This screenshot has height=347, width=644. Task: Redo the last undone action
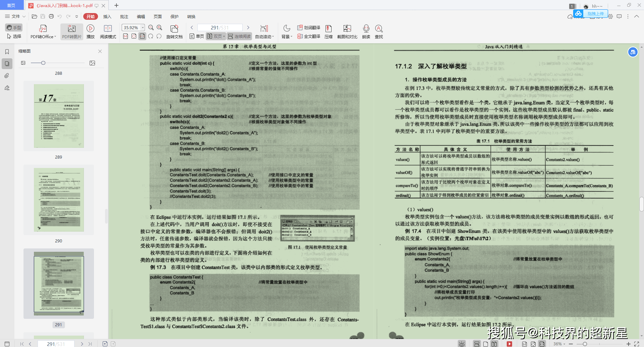click(x=68, y=16)
